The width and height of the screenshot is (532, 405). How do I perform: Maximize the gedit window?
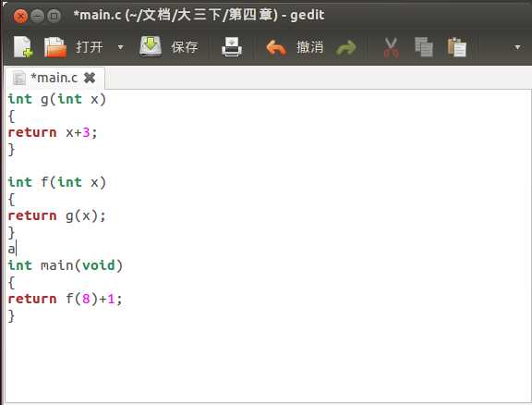tap(54, 16)
